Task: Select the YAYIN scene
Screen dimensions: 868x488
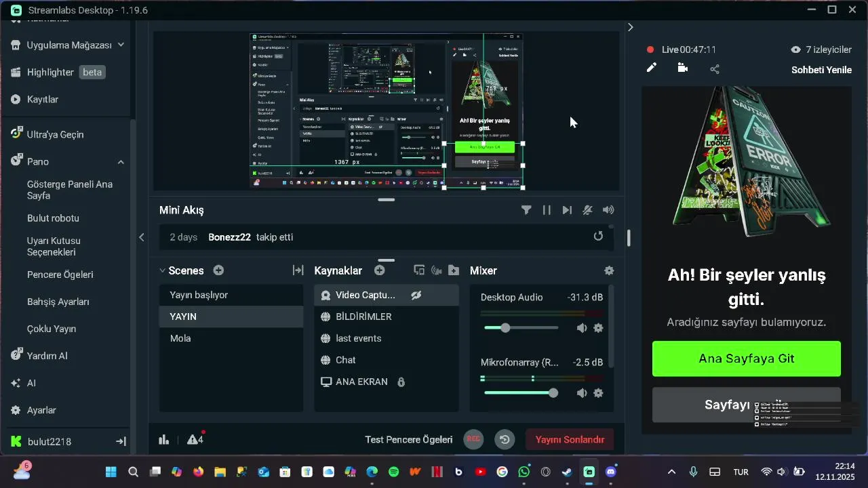Action: click(231, 317)
